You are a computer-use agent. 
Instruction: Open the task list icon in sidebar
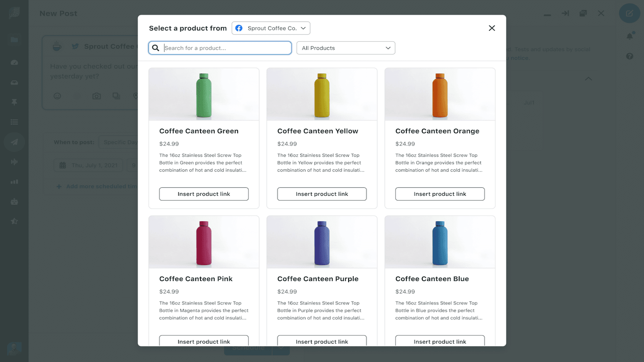click(14, 121)
